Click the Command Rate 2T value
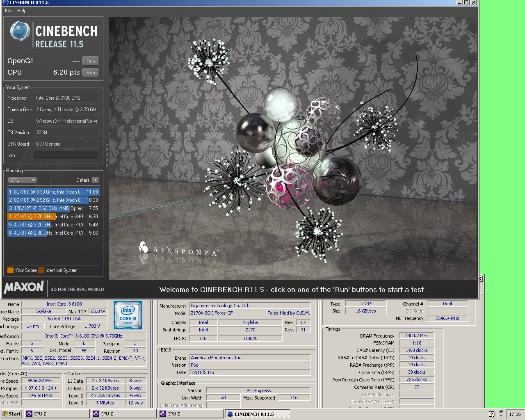This screenshot has width=525, height=420. point(417,387)
